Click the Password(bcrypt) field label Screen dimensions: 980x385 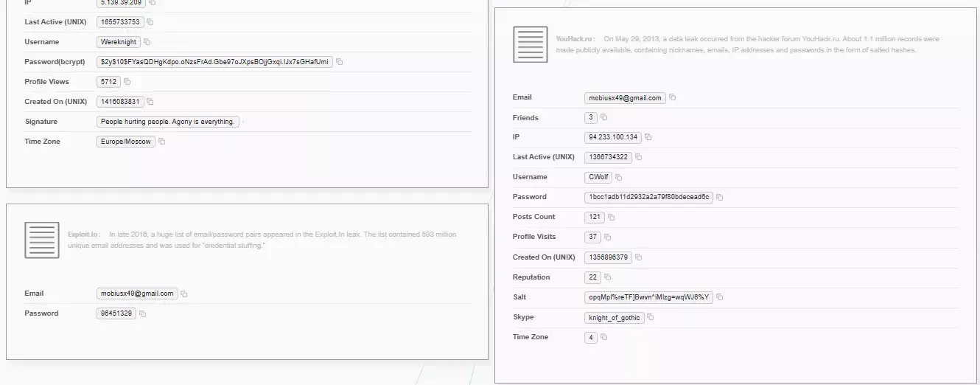54,62
